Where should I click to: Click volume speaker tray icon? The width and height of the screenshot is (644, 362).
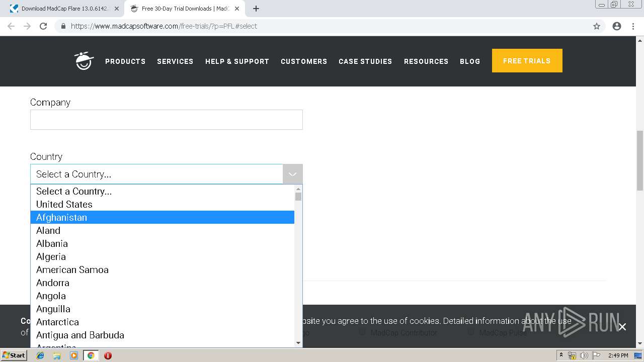click(x=584, y=355)
